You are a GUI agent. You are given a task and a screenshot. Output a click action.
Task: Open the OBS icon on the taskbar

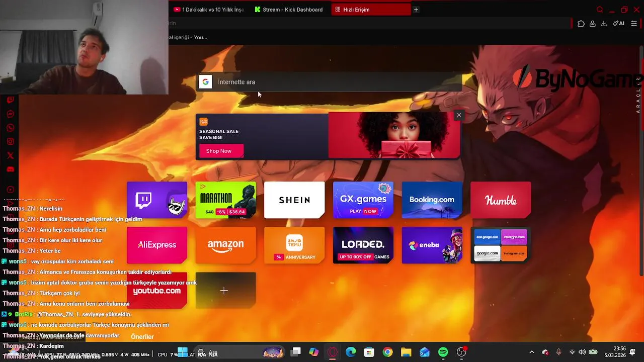point(461,352)
